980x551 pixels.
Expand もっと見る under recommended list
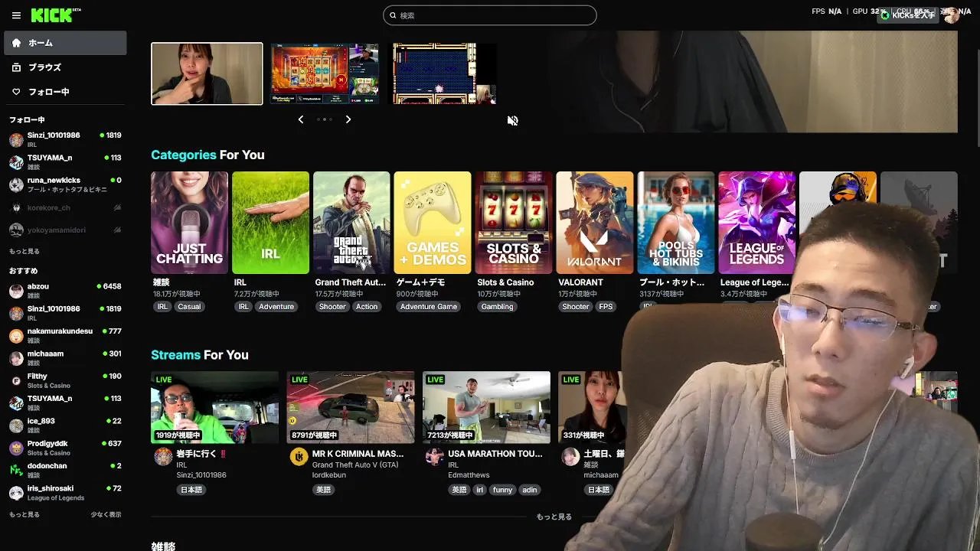[24, 515]
